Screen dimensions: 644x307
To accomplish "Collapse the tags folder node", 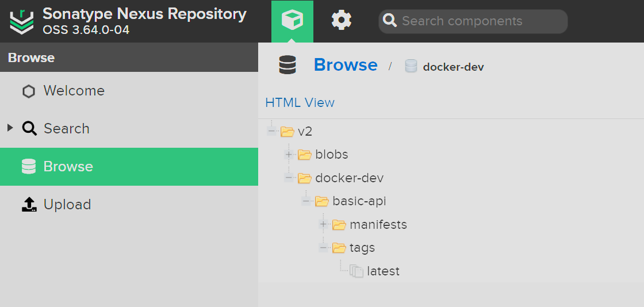I will [323, 247].
